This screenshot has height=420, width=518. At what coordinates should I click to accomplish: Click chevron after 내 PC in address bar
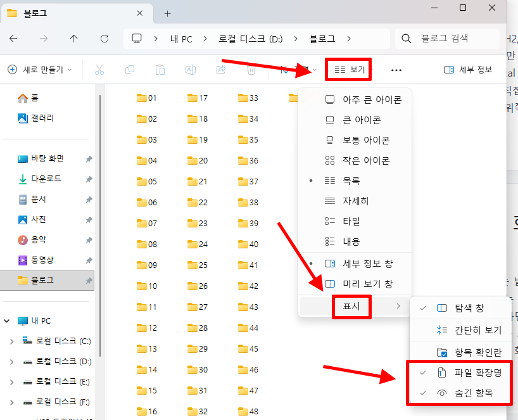pyautogui.click(x=205, y=39)
